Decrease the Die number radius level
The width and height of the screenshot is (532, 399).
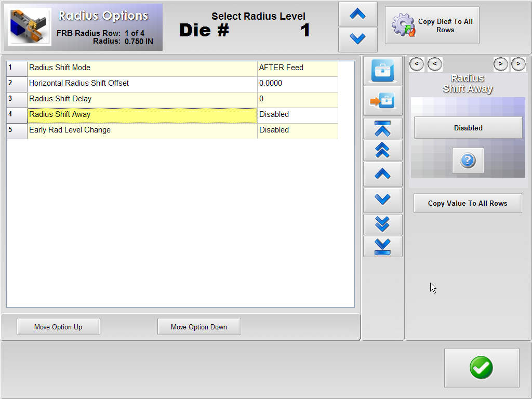pyautogui.click(x=357, y=39)
